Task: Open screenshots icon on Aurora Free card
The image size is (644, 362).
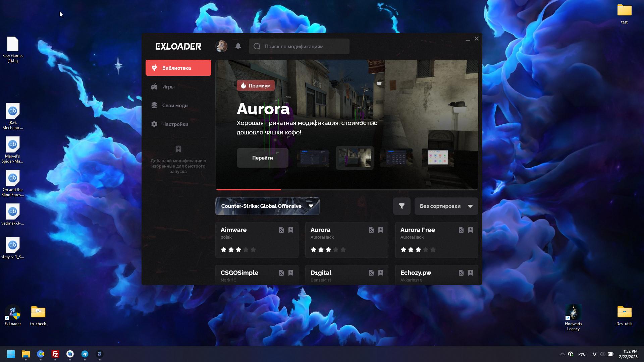Action: pyautogui.click(x=461, y=230)
